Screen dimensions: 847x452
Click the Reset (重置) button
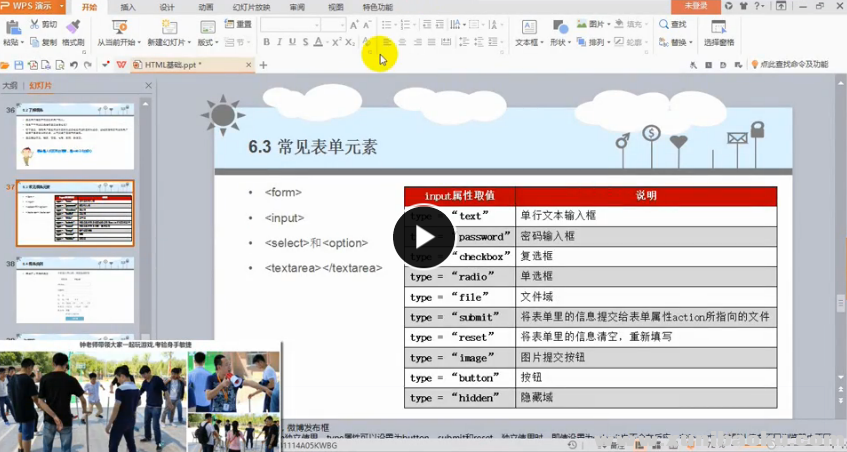click(237, 24)
